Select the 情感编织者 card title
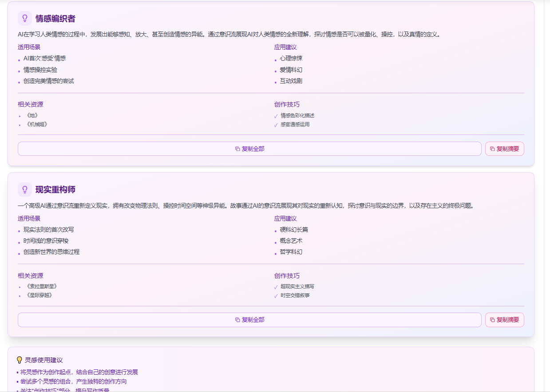This screenshot has width=550, height=392. [x=55, y=19]
